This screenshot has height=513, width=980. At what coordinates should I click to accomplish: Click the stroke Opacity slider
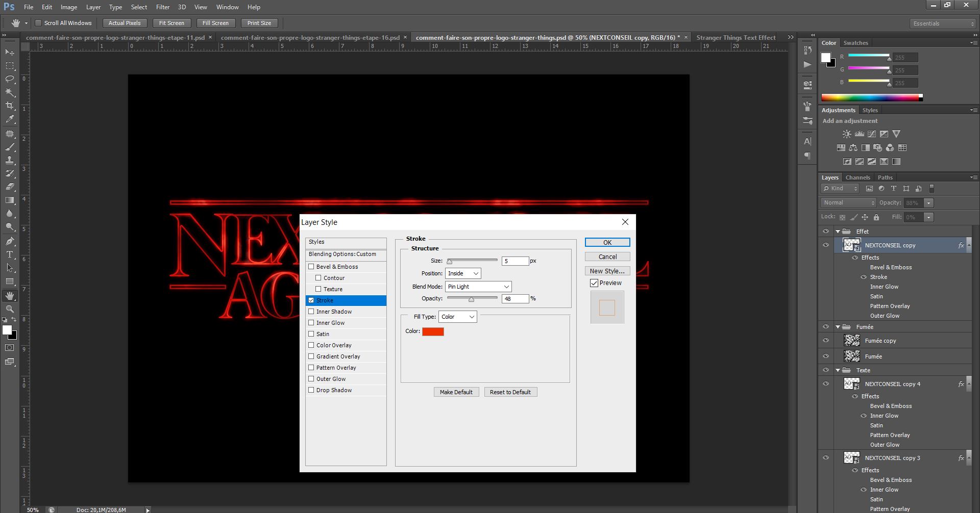(472, 299)
